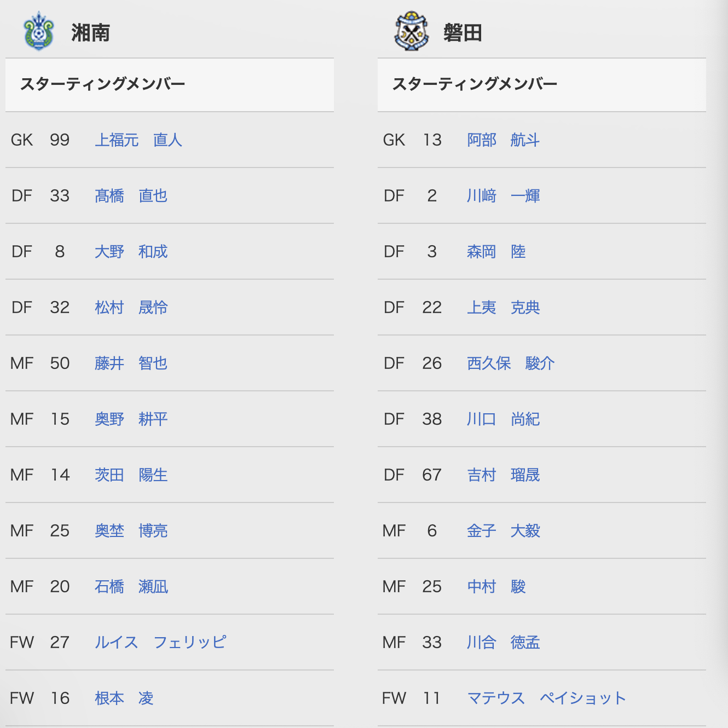Click the Shonan Bellmare team crest icon
728x728 pixels.
38,31
